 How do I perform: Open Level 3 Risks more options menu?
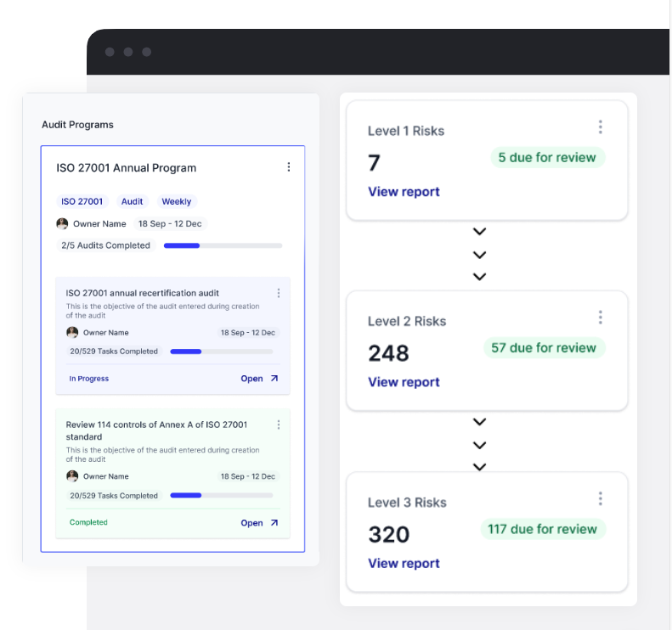pyautogui.click(x=600, y=498)
